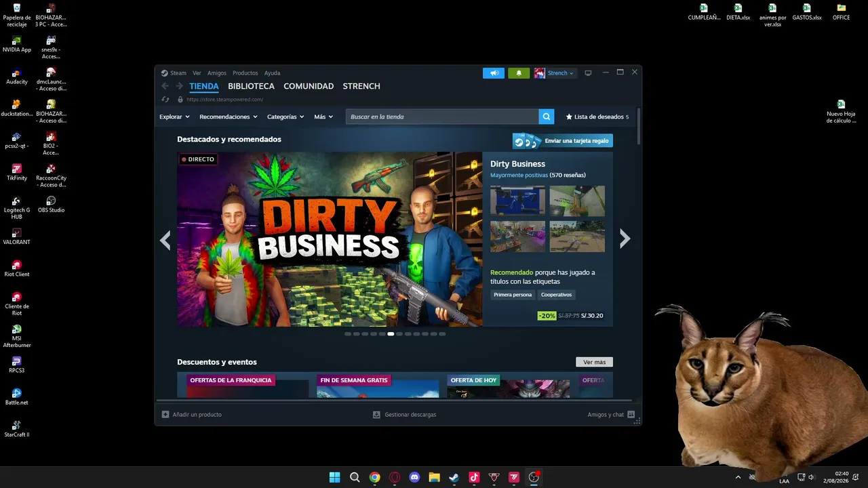Open Google Chrome from the taskbar
Image resolution: width=868 pixels, height=488 pixels.
[374, 477]
